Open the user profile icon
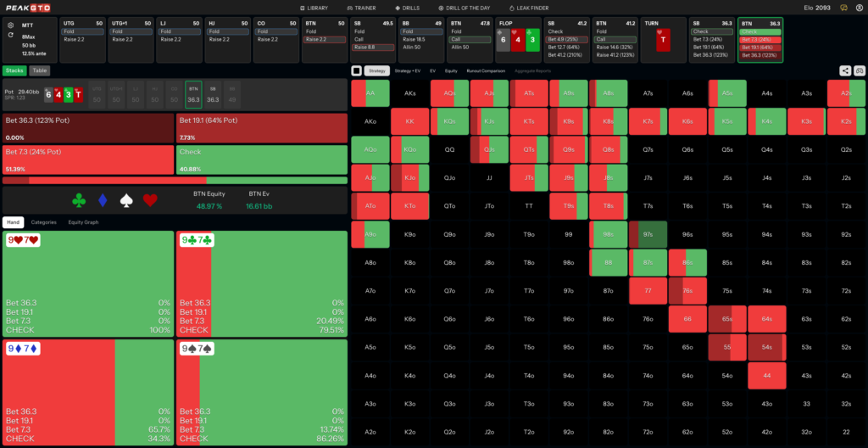The height and width of the screenshot is (448, 868). click(x=860, y=8)
